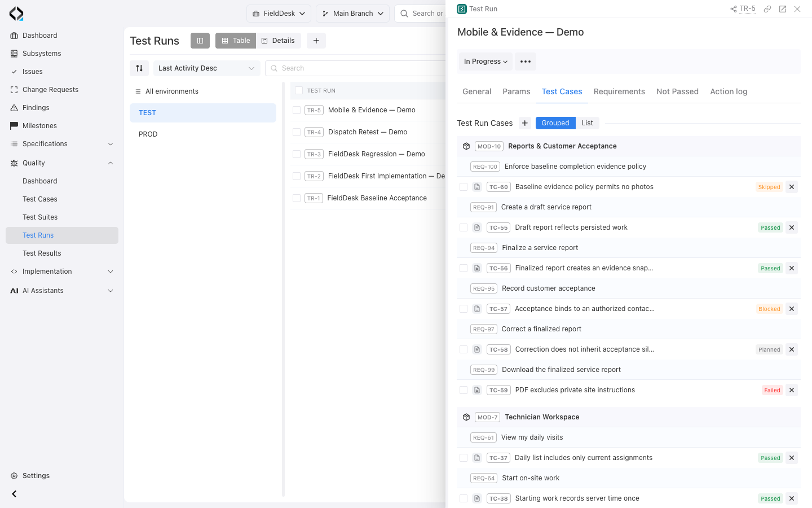
Task: Remove TC-60 from the test run
Action: (792, 187)
